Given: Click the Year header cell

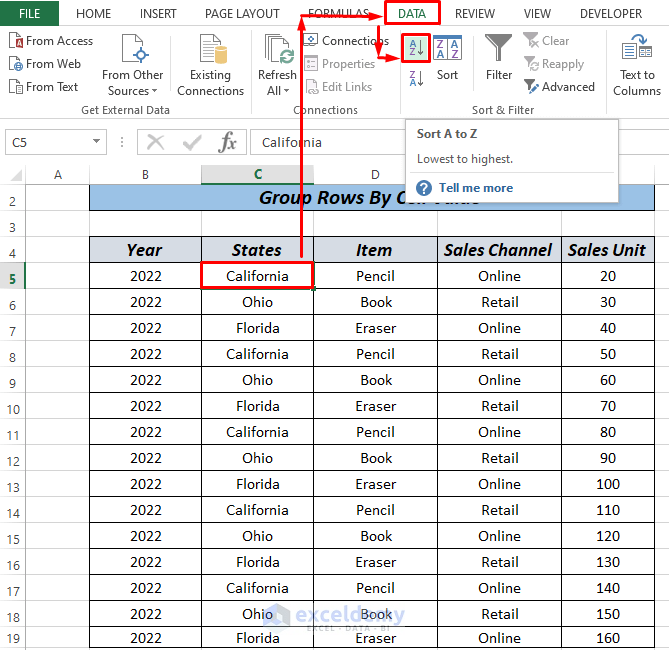Looking at the screenshot, I should tap(145, 250).
